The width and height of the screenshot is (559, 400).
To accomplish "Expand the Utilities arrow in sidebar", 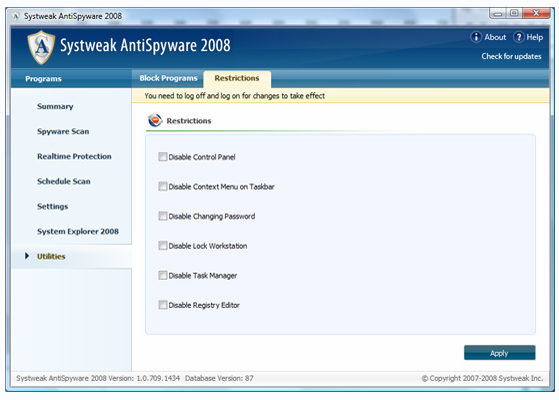I will click(27, 256).
